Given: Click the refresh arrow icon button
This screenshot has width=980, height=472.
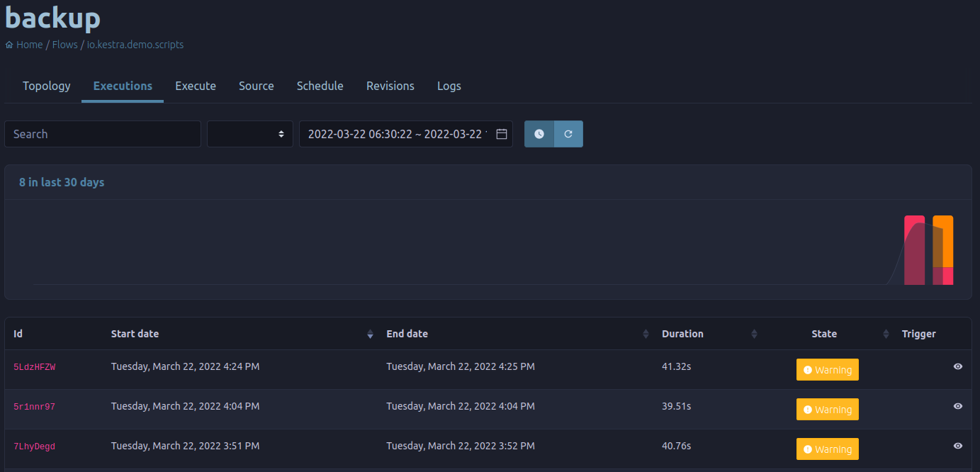Looking at the screenshot, I should pos(568,134).
